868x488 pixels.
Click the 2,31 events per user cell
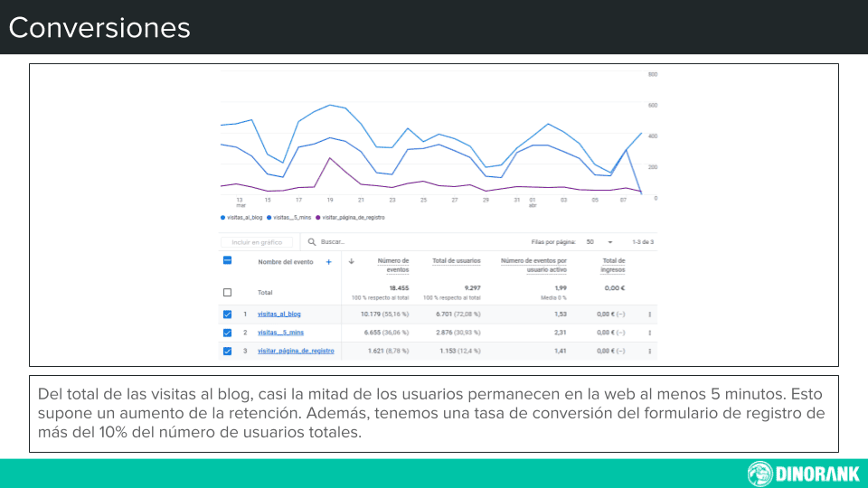[x=561, y=333]
